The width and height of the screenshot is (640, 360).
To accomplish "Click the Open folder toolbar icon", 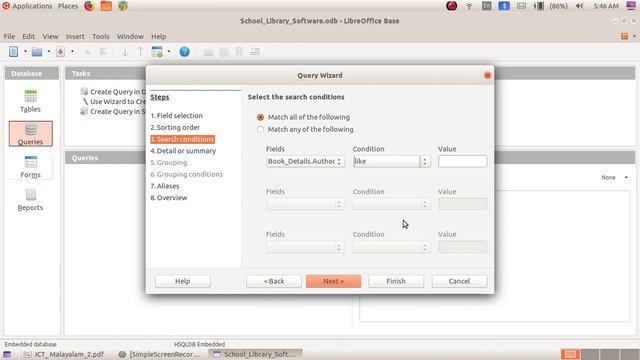I will coord(37,51).
